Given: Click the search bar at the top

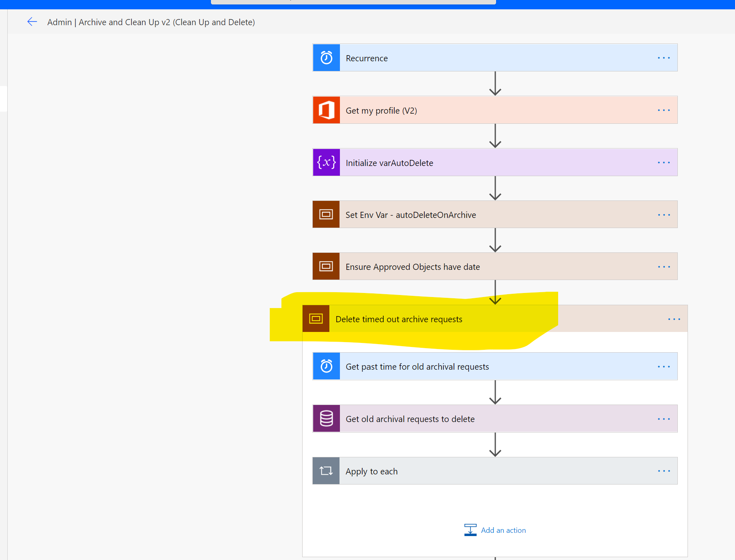Looking at the screenshot, I should coord(353,2).
